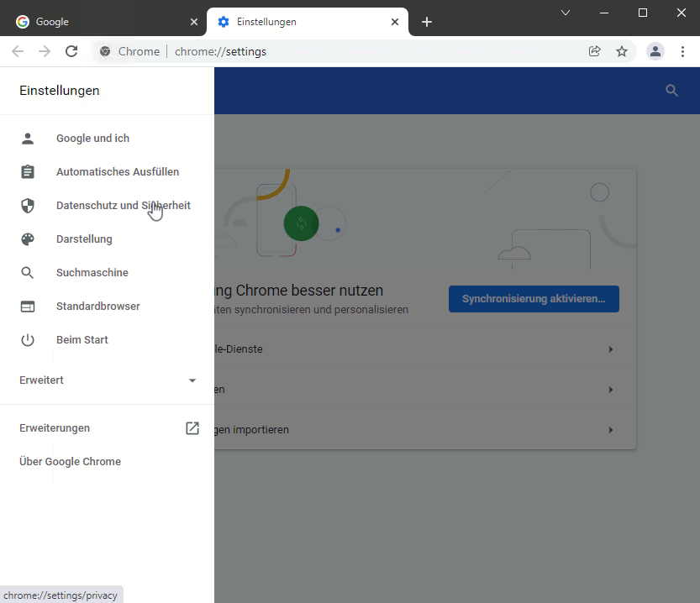700x603 pixels.
Task: Bookmark this page with the star
Action: point(622,51)
